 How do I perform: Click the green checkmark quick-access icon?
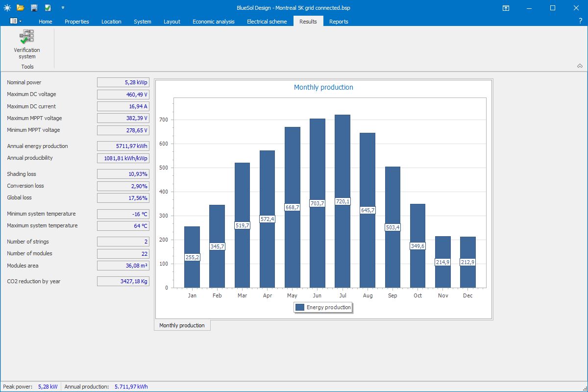pyautogui.click(x=48, y=8)
